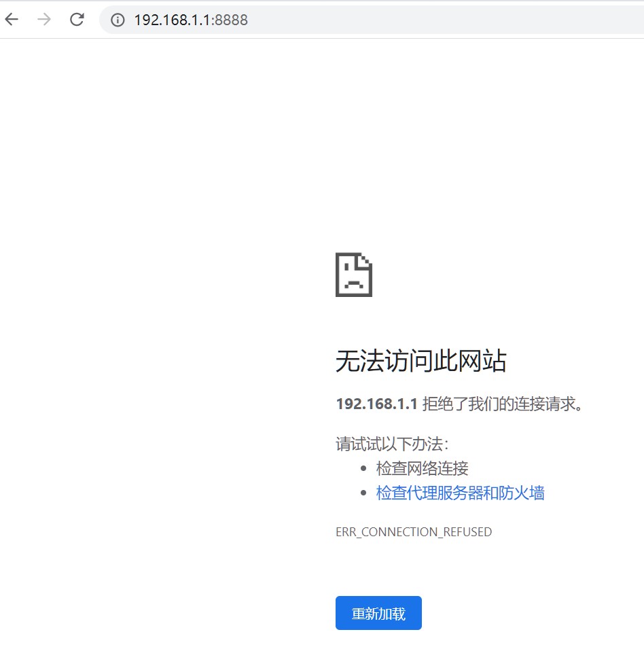Click the 无法访问此网站 heading
Image resolution: width=644 pixels, height=649 pixels.
(x=421, y=361)
